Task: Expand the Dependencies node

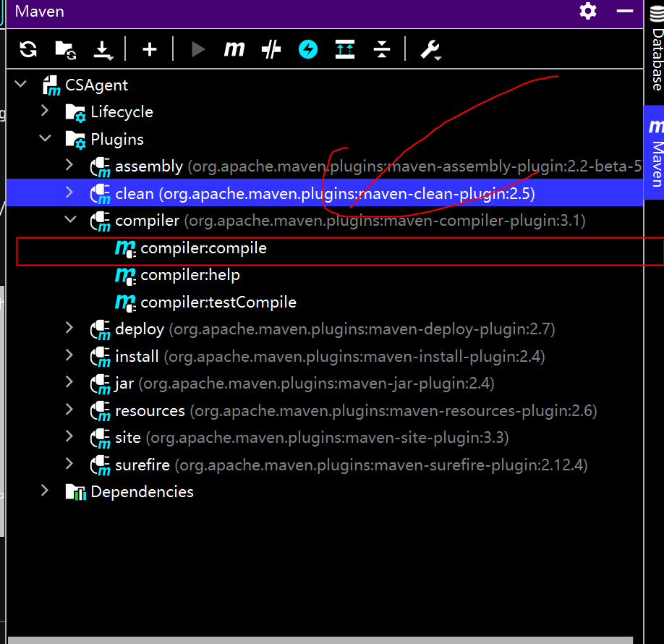Action: pos(45,491)
